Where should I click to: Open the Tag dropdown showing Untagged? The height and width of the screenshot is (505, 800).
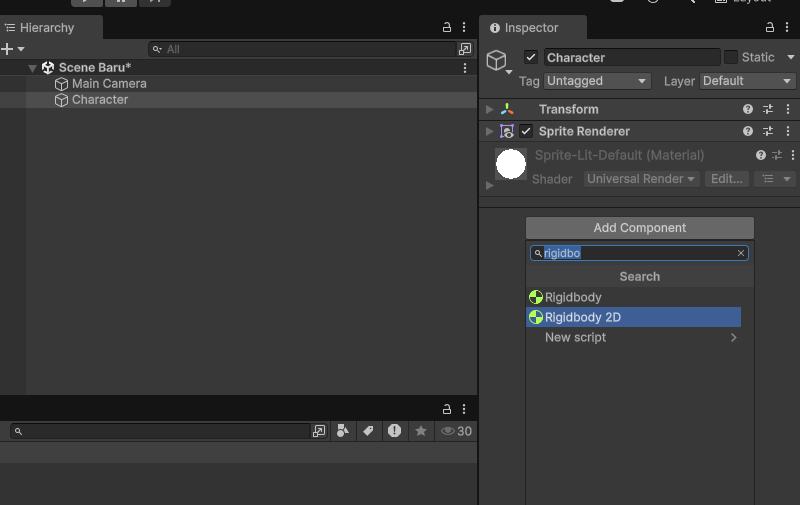(x=597, y=81)
